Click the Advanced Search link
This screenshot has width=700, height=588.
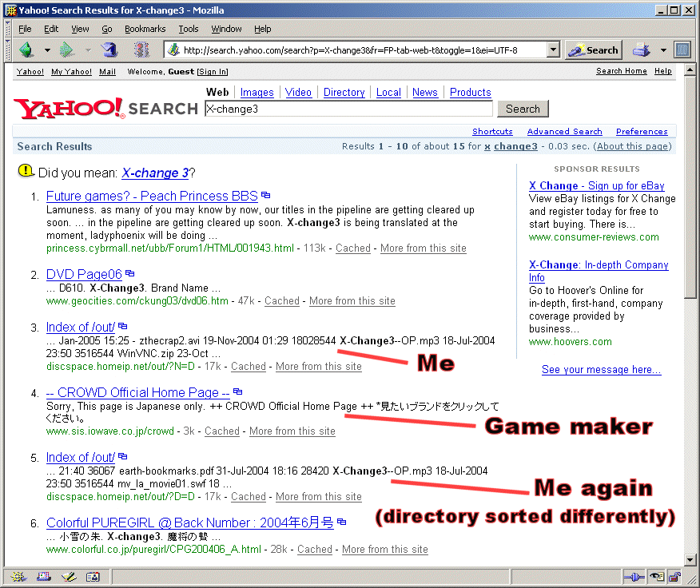[x=564, y=131]
